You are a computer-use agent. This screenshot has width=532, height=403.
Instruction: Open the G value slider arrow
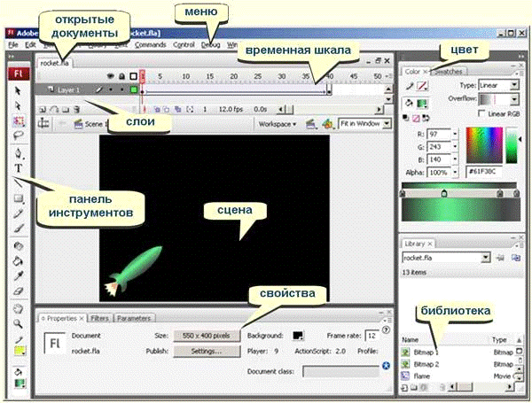pos(455,147)
